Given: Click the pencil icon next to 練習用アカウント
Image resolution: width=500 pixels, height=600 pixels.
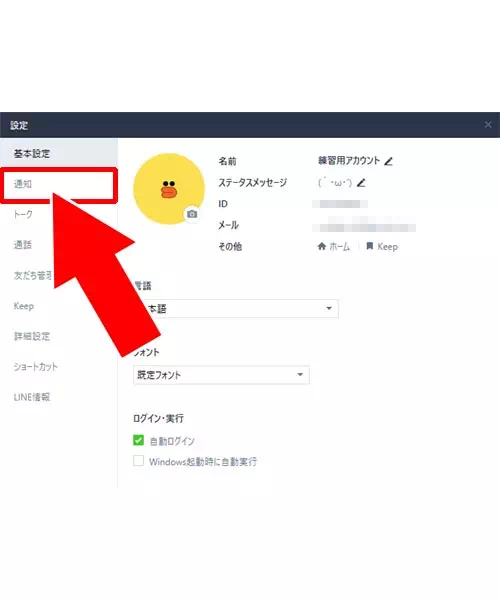Looking at the screenshot, I should click(389, 161).
